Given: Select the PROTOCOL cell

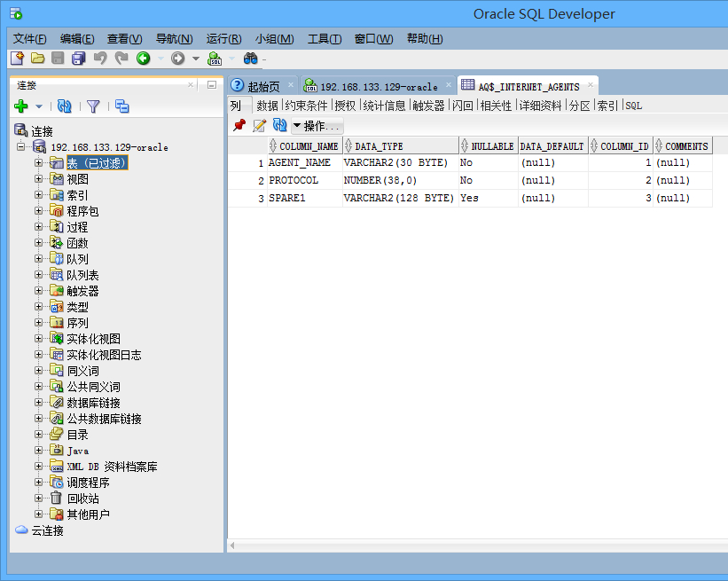Looking at the screenshot, I should tap(304, 180).
